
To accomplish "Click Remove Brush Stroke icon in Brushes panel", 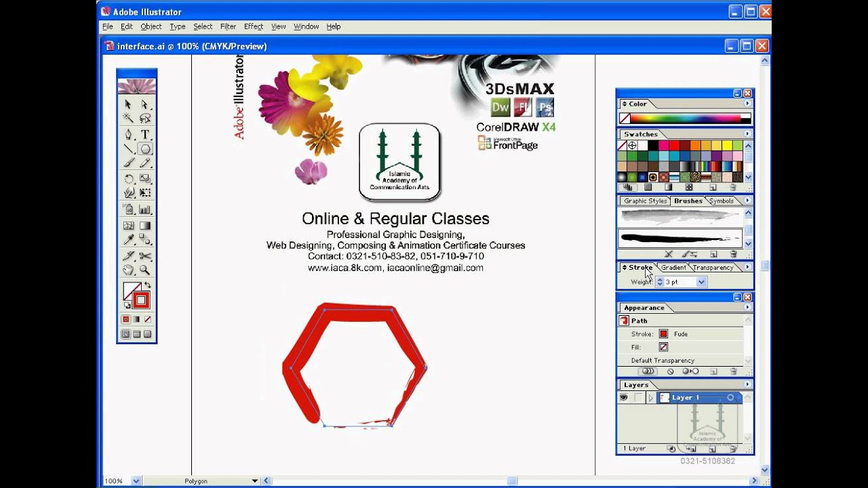I will click(x=669, y=254).
